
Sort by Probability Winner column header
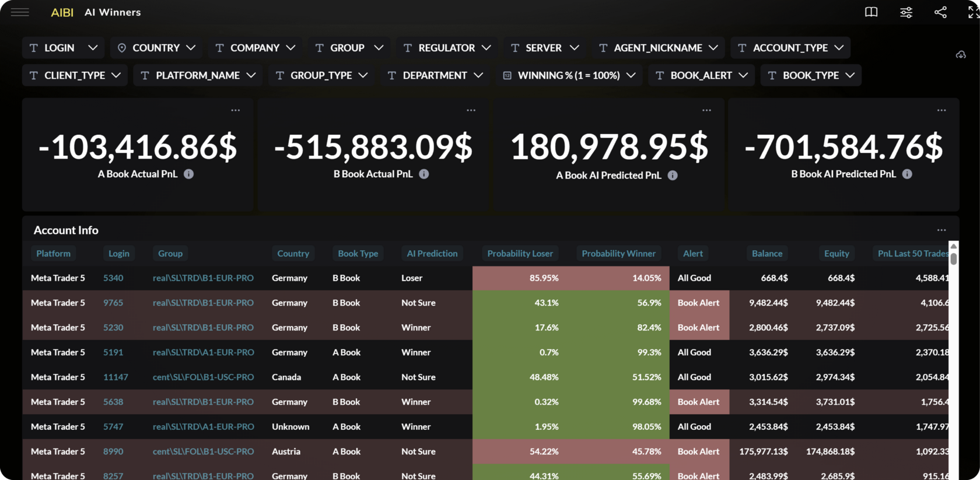pyautogui.click(x=618, y=254)
